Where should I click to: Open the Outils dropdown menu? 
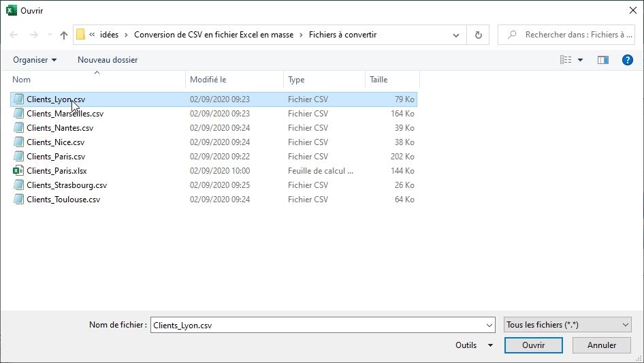[x=474, y=345]
